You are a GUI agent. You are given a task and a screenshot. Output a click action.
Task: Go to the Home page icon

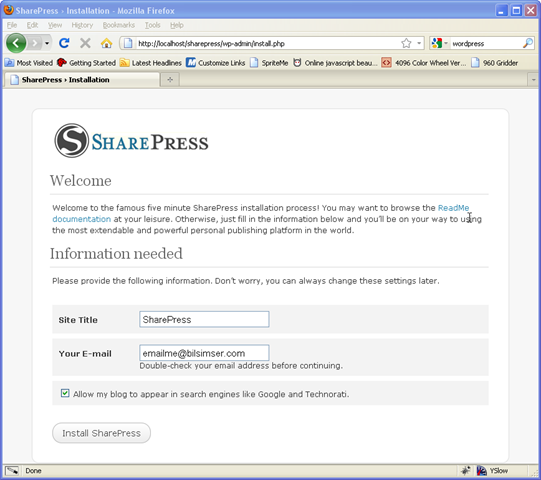(x=106, y=43)
